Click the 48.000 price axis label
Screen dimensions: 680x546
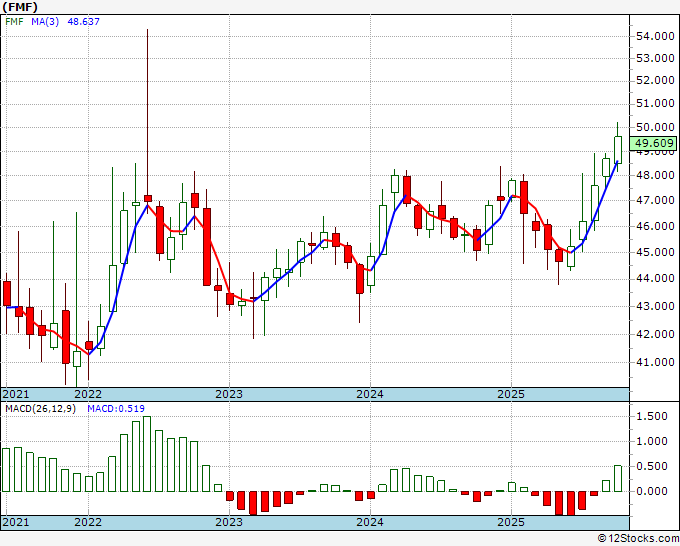655,175
